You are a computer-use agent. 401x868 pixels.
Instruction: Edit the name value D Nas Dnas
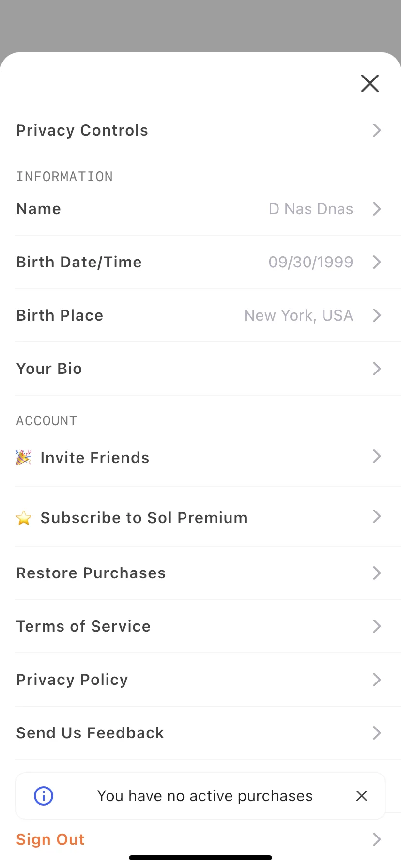[x=311, y=209]
